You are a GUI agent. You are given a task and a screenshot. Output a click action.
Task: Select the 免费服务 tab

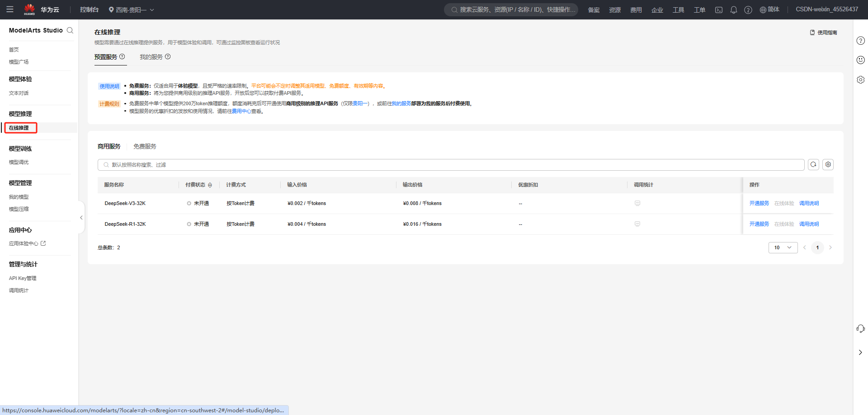(x=145, y=146)
